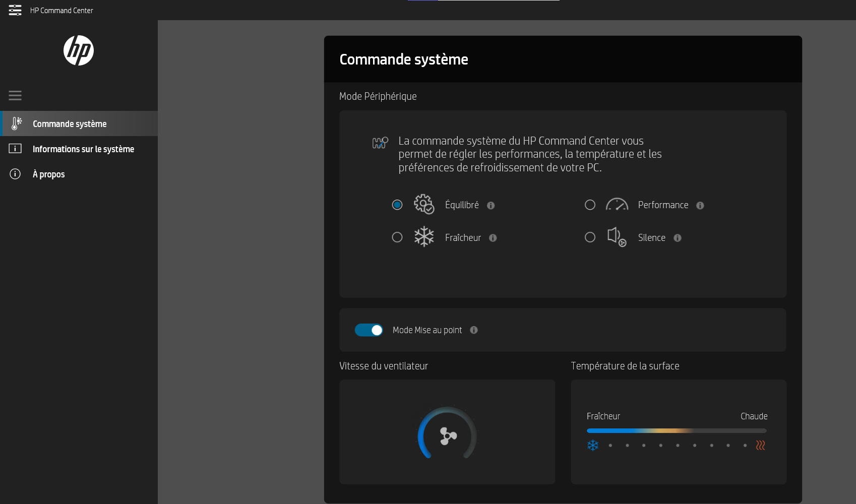Viewport: 856px width, 504px height.
Task: Click the HP logo in sidebar
Action: [79, 50]
